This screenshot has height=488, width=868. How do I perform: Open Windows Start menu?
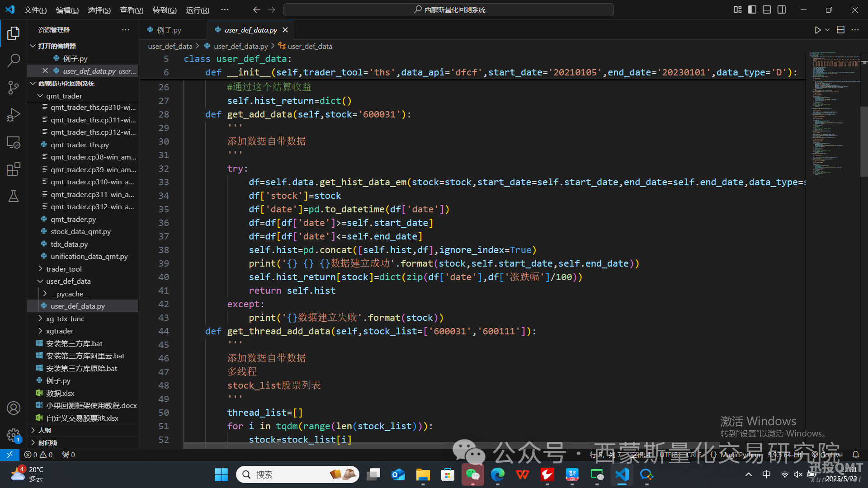[x=221, y=474]
